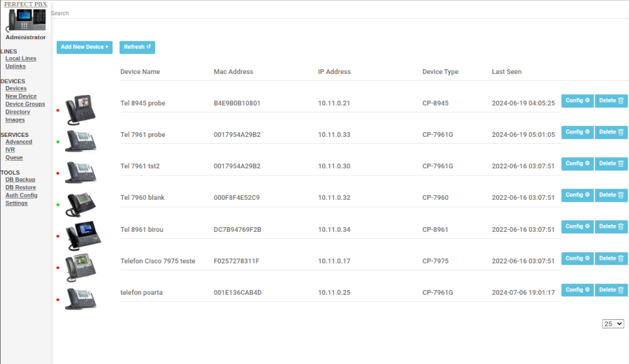Go to Local Lines in sidebar
The height and width of the screenshot is (364, 629).
pyautogui.click(x=21, y=59)
